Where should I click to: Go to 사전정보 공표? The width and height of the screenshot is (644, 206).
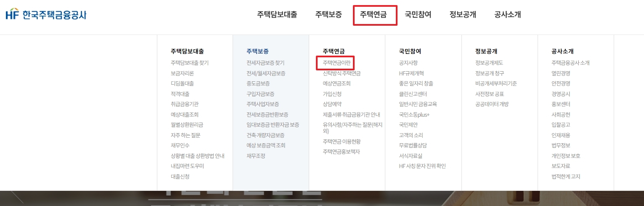(490, 94)
